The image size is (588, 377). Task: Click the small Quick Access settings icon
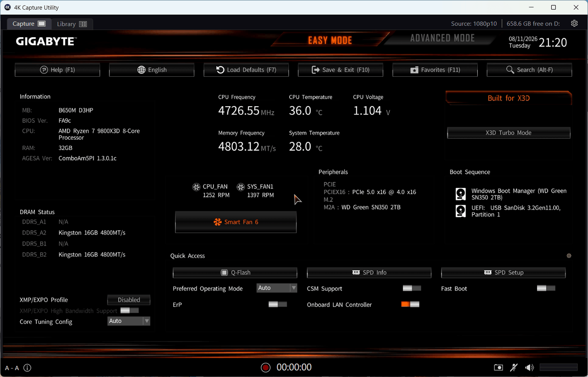click(569, 256)
